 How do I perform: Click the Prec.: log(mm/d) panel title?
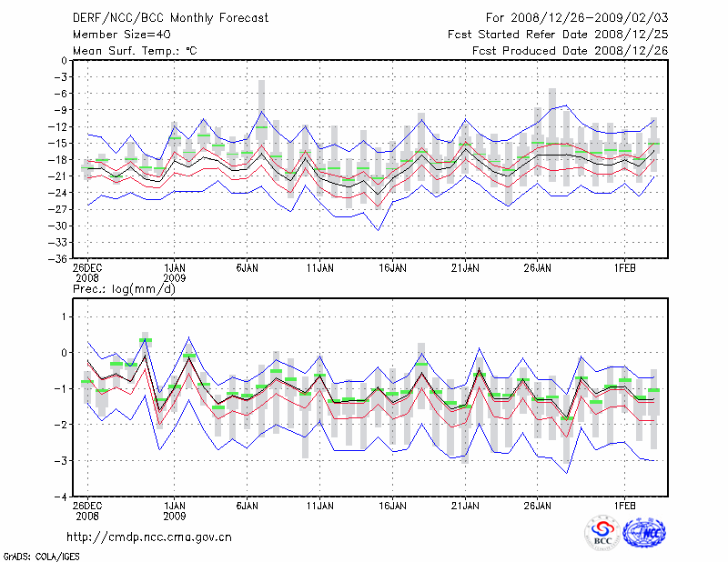click(x=124, y=288)
